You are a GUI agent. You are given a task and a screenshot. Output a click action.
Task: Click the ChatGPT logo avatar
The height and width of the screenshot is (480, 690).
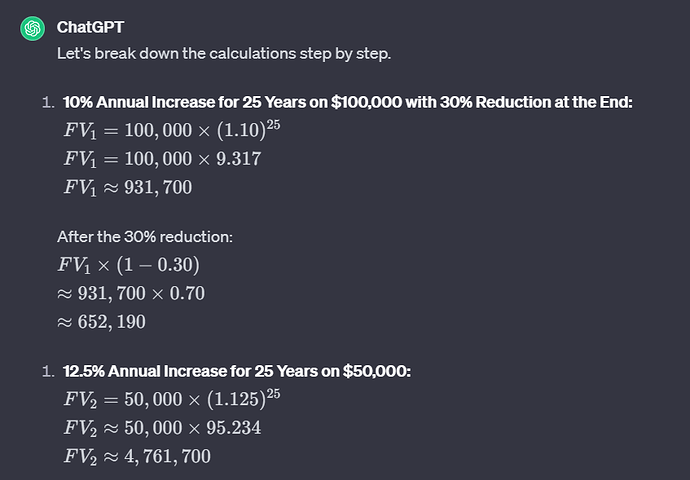(33, 28)
